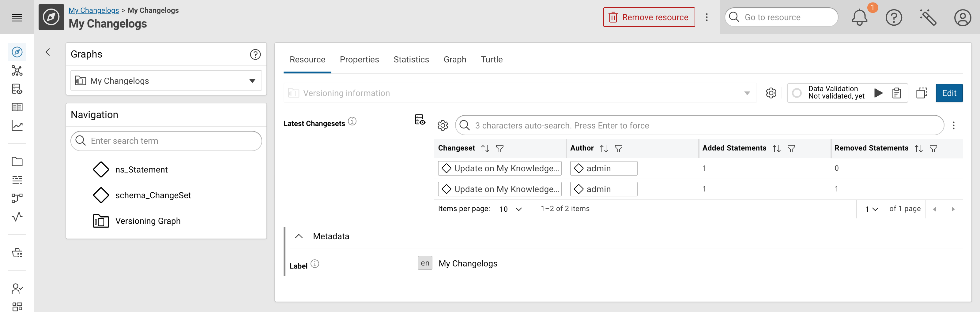Open the changeset table kebab menu
The height and width of the screenshot is (312, 980).
point(953,125)
